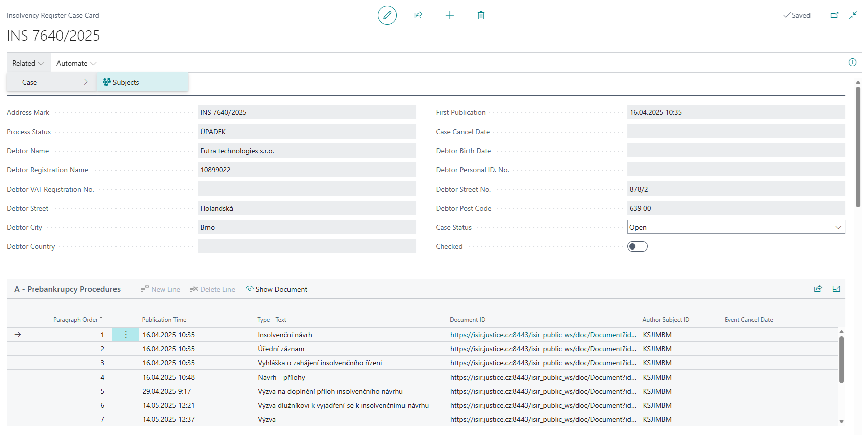Toggle the Checked switch
Screen dimensions: 868x435
(637, 246)
